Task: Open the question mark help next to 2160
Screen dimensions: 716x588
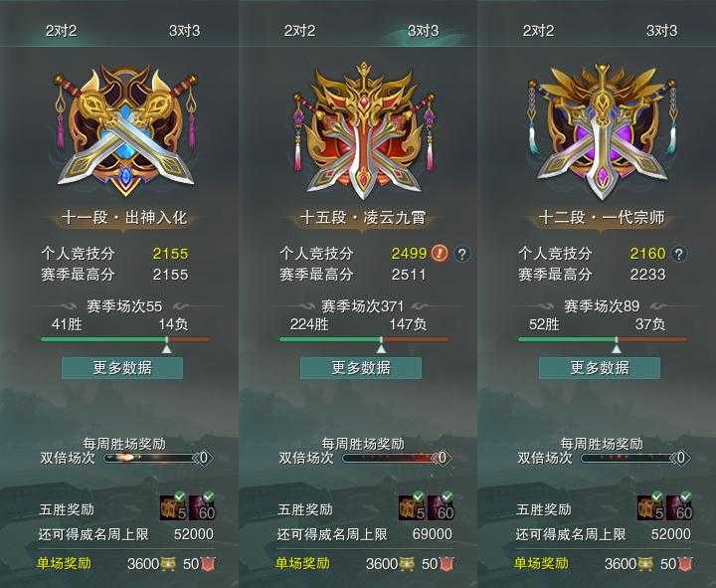Action: pyautogui.click(x=678, y=254)
